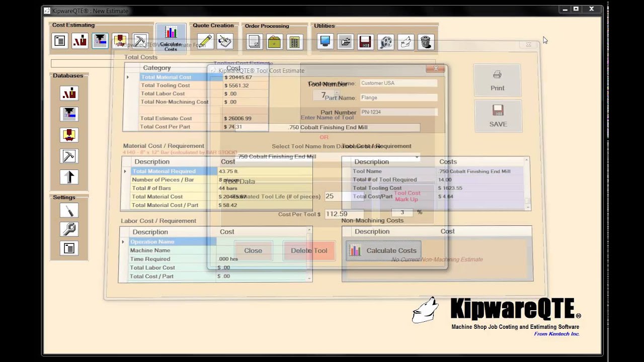This screenshot has height=362, width=644.
Task: Click the Labor Cost table vertical scrollbar
Action: 310,254
